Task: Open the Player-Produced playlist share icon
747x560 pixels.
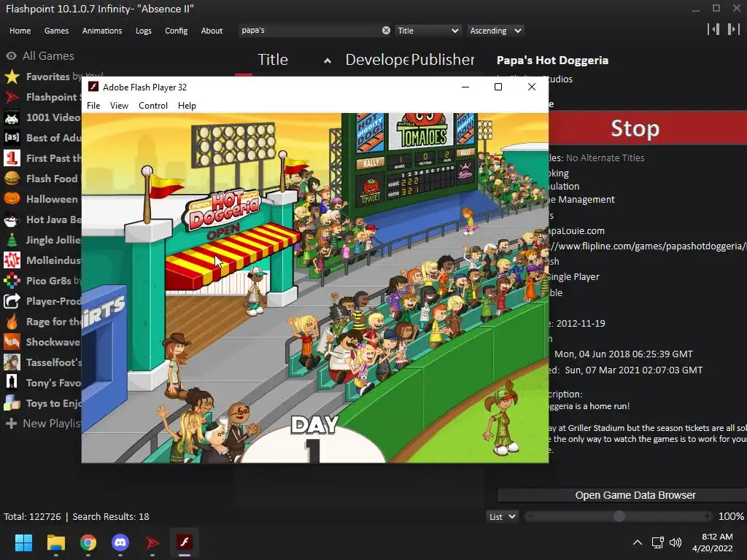Action: click(x=12, y=301)
